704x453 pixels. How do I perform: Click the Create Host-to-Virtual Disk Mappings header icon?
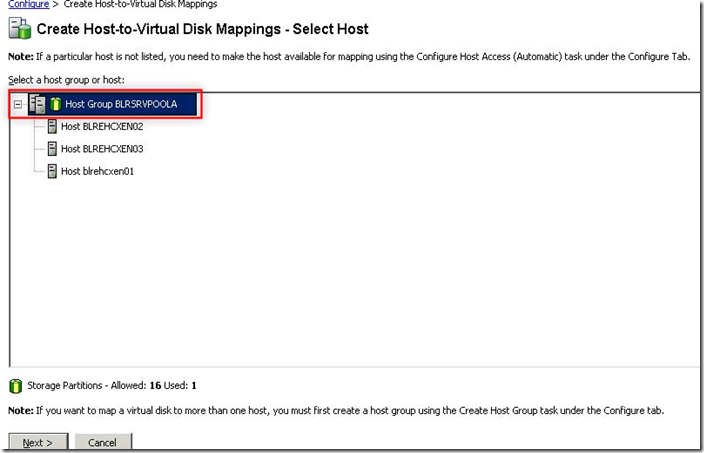point(20,29)
